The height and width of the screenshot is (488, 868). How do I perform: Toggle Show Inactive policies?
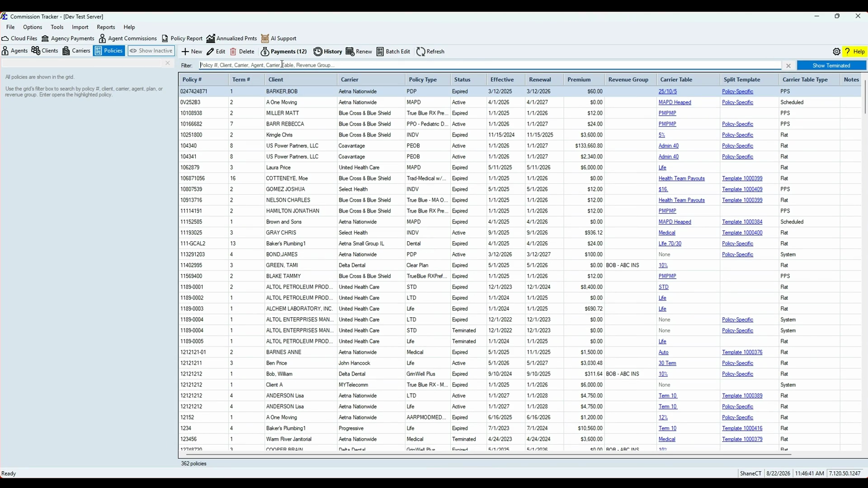(x=151, y=51)
